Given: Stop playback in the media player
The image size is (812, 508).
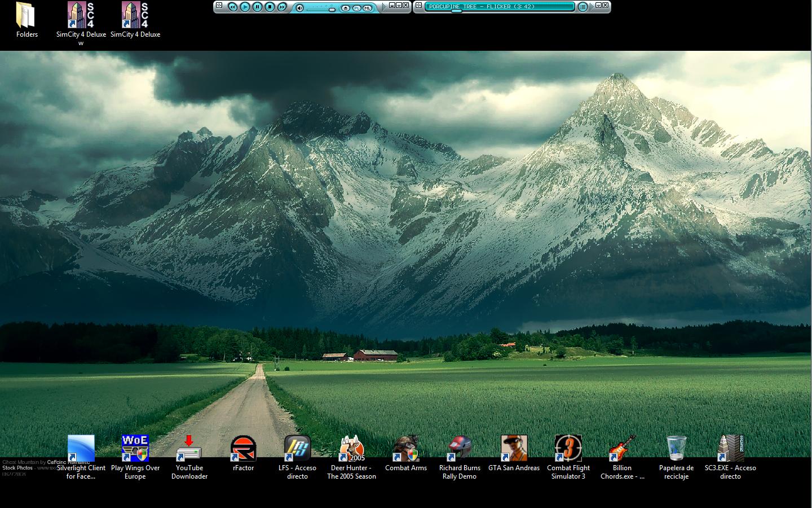Looking at the screenshot, I should pos(270,7).
